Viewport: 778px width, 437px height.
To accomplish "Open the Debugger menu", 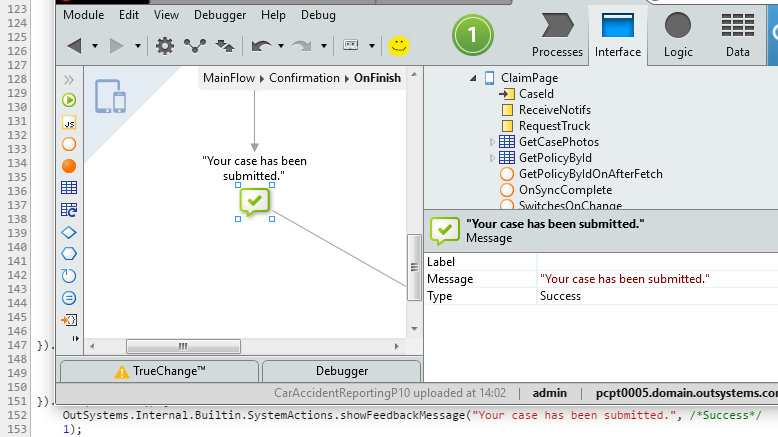I will 220,15.
